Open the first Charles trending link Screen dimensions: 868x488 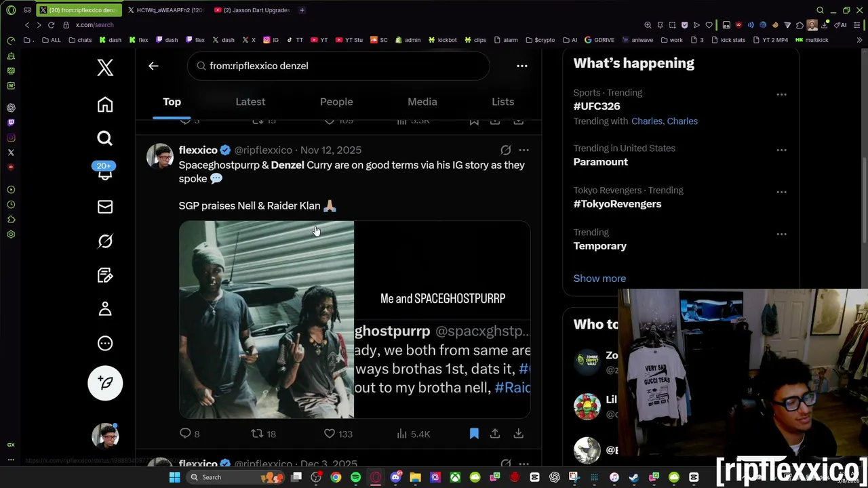point(647,121)
